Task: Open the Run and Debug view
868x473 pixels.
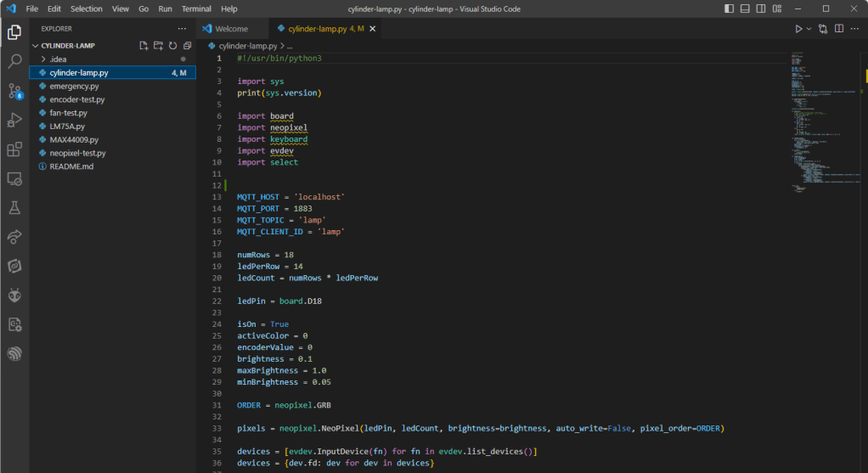Action: point(14,120)
